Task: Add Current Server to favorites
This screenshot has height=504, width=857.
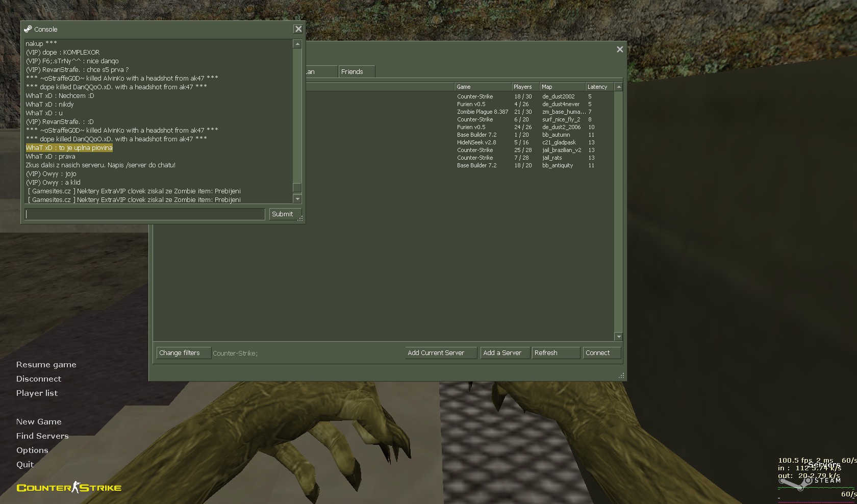Action: 441,353
